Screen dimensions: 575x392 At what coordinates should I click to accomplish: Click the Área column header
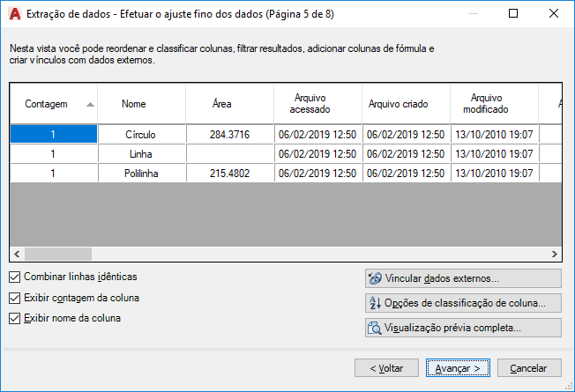[222, 104]
